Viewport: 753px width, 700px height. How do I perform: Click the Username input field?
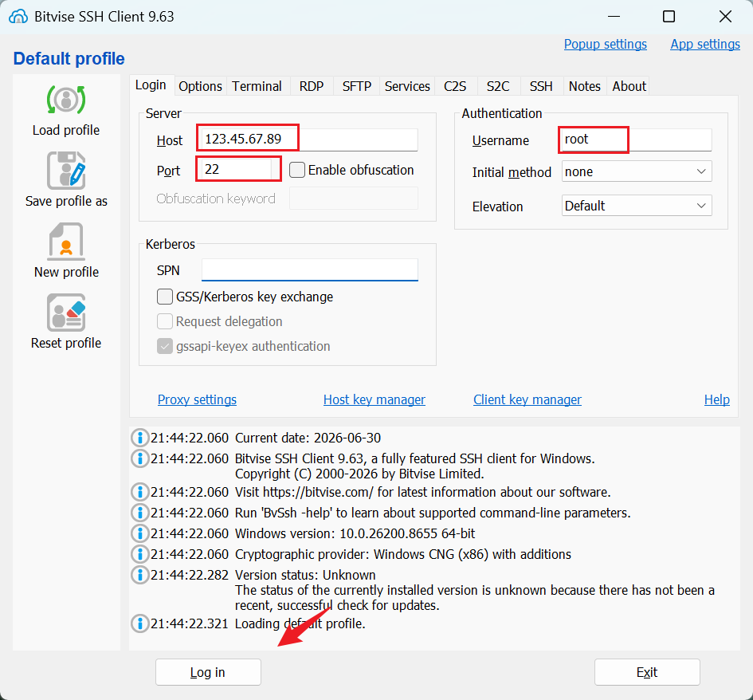(x=637, y=140)
